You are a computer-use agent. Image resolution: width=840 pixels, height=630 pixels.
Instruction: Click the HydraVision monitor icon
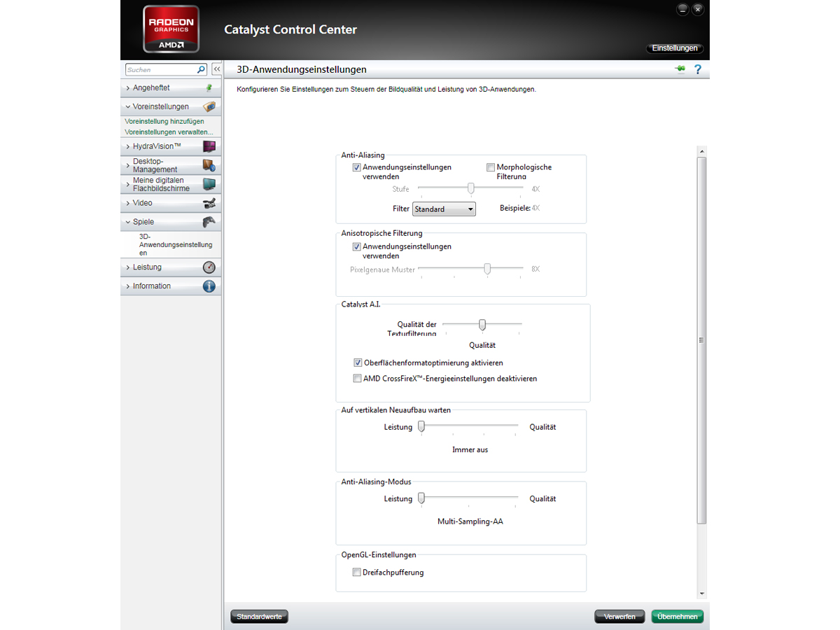coord(209,146)
